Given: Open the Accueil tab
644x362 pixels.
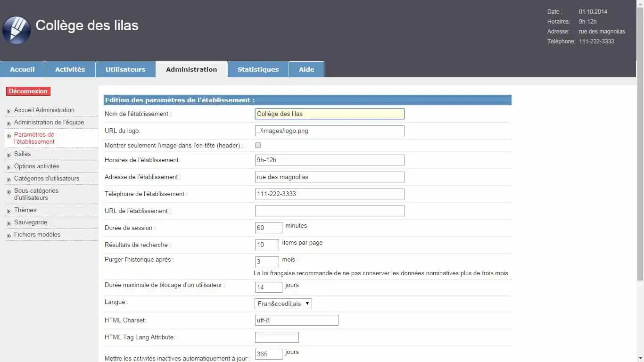Looking at the screenshot, I should point(22,69).
